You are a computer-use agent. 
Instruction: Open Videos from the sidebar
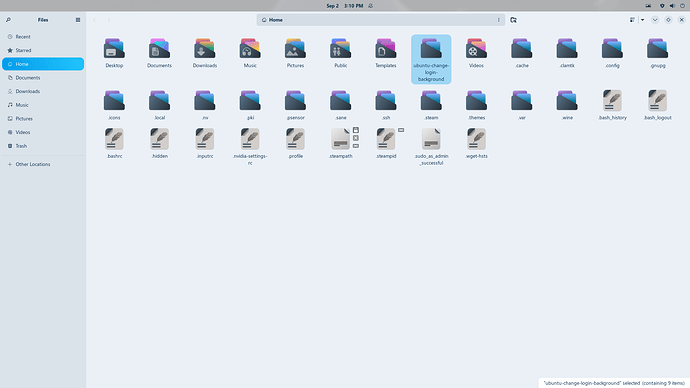43,132
